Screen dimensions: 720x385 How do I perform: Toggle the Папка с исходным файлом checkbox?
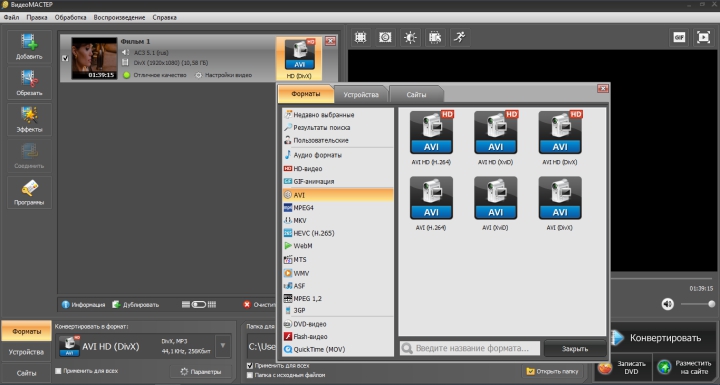pos(250,375)
